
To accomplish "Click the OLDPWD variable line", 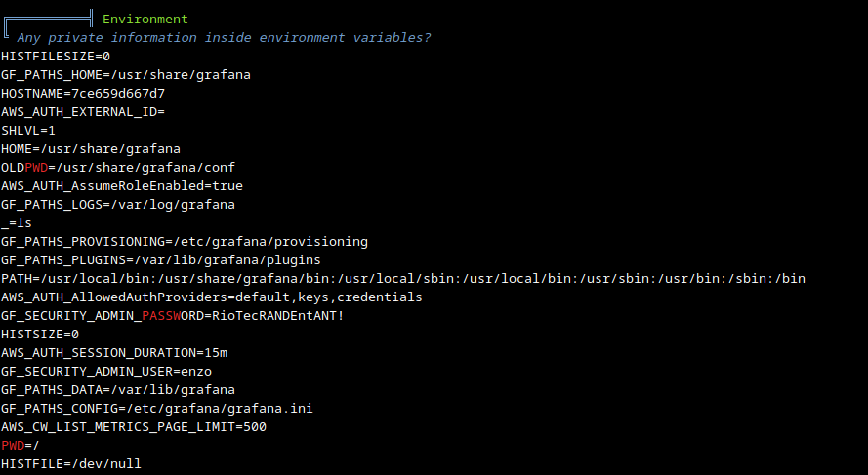I will (118, 167).
